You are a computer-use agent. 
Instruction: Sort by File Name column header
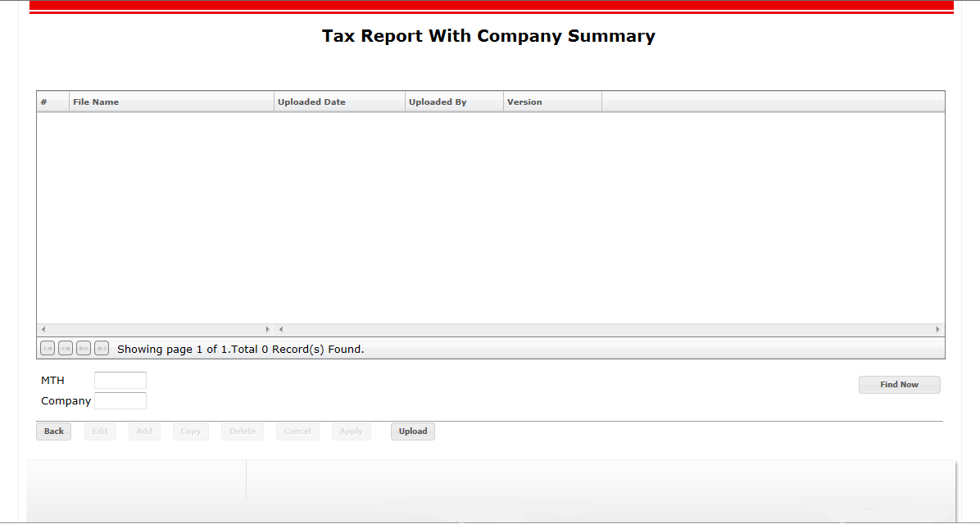(171, 102)
